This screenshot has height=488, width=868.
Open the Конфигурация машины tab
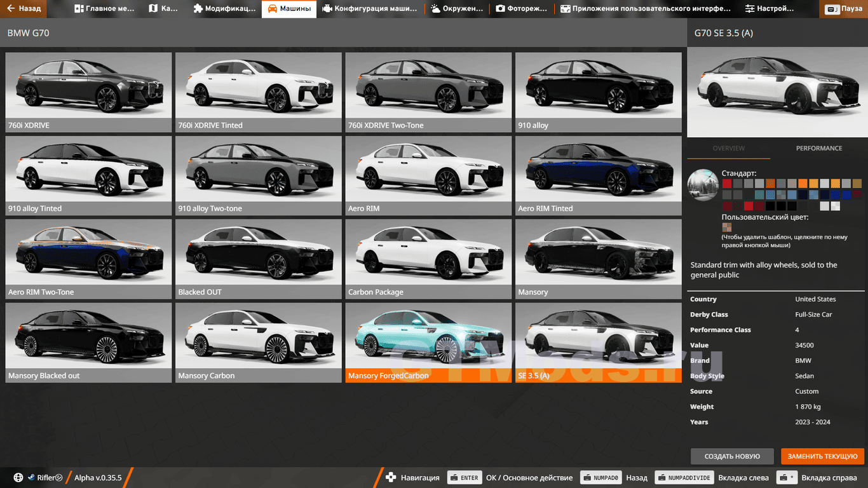coord(370,9)
